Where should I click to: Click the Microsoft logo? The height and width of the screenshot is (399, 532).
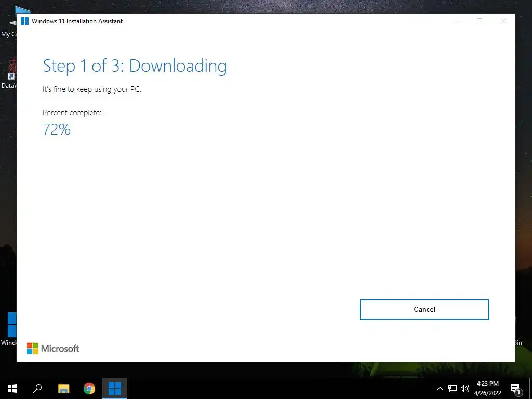[x=53, y=349]
